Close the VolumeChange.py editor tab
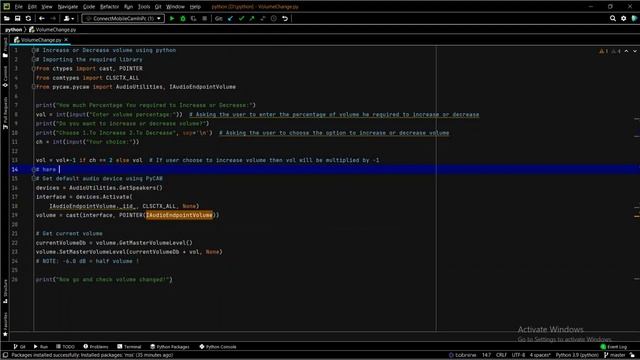 tap(66, 40)
